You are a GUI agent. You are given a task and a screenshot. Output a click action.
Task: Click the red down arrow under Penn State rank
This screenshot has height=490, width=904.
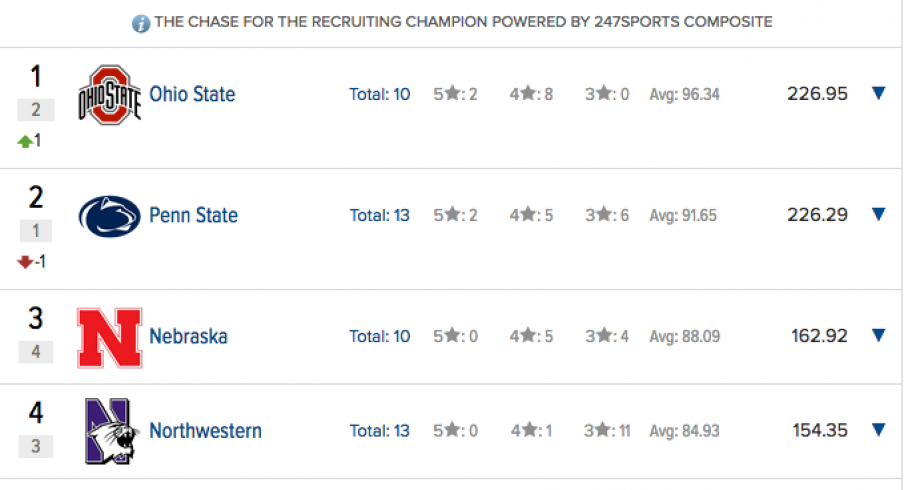(x=25, y=262)
